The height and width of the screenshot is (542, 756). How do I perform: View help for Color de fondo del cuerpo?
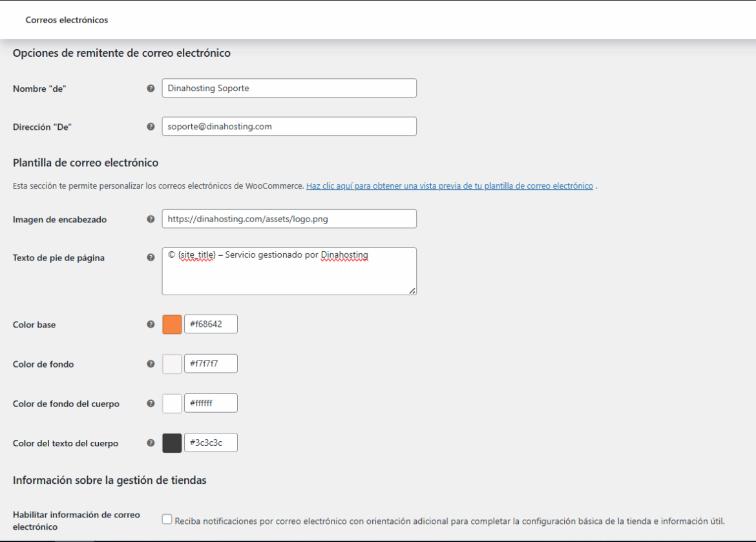coord(151,403)
